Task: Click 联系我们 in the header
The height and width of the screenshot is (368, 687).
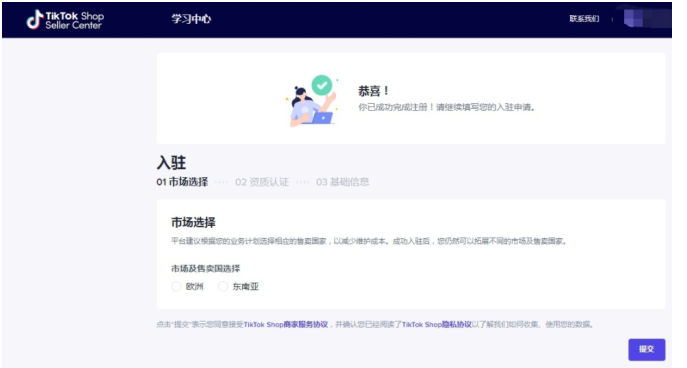Action: coord(584,18)
